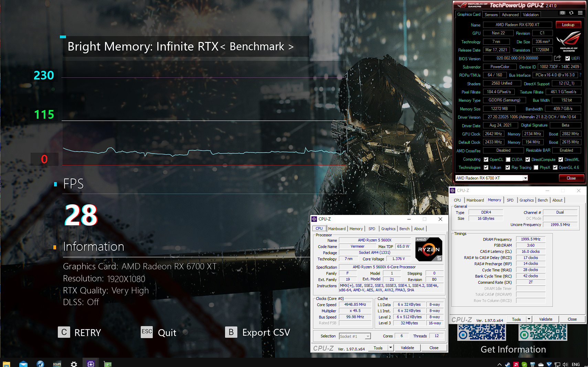
Task: Open the BMI benchmark app on taskbar
Action: coord(57,364)
